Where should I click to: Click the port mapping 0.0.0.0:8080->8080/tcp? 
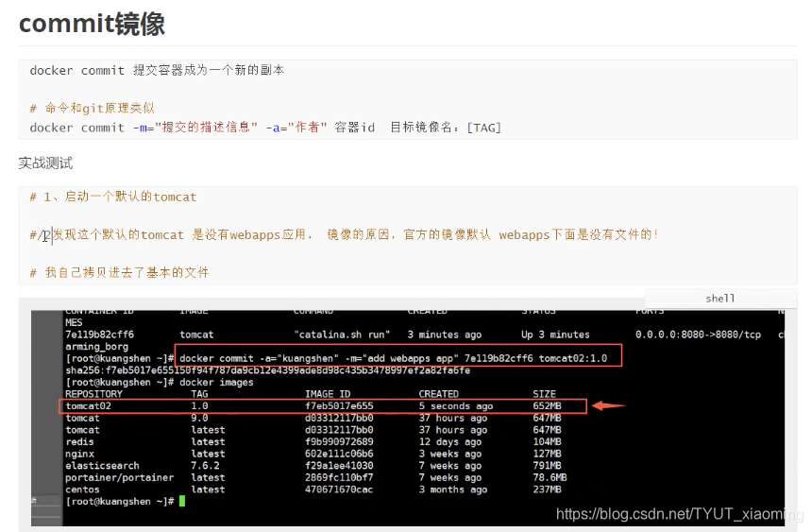pos(698,335)
